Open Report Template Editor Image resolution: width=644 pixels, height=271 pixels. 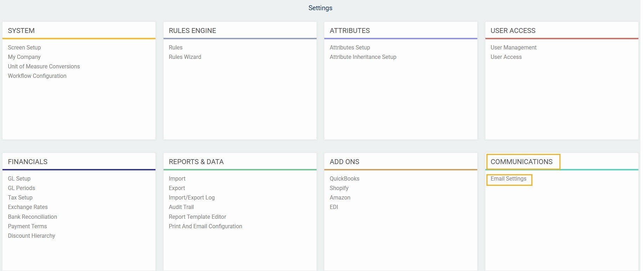click(x=197, y=217)
